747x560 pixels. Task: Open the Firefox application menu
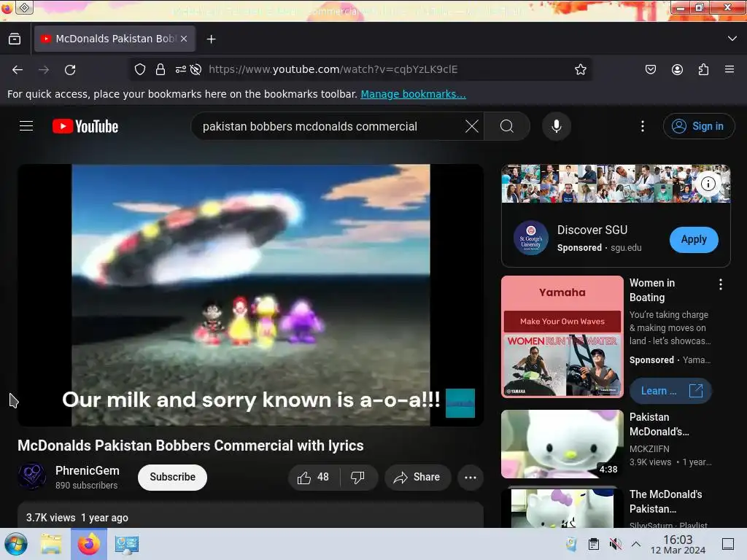tap(729, 69)
